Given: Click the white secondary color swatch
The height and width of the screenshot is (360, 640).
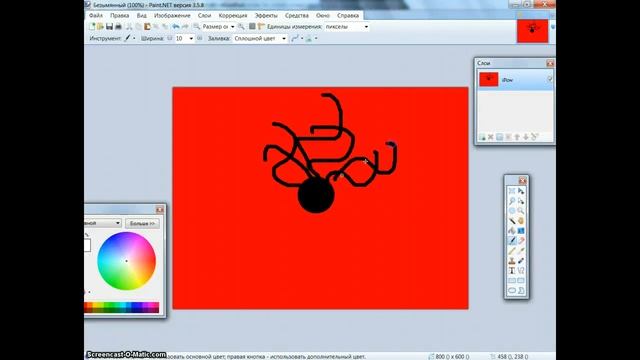Looking at the screenshot, I should pyautogui.click(x=87, y=245).
